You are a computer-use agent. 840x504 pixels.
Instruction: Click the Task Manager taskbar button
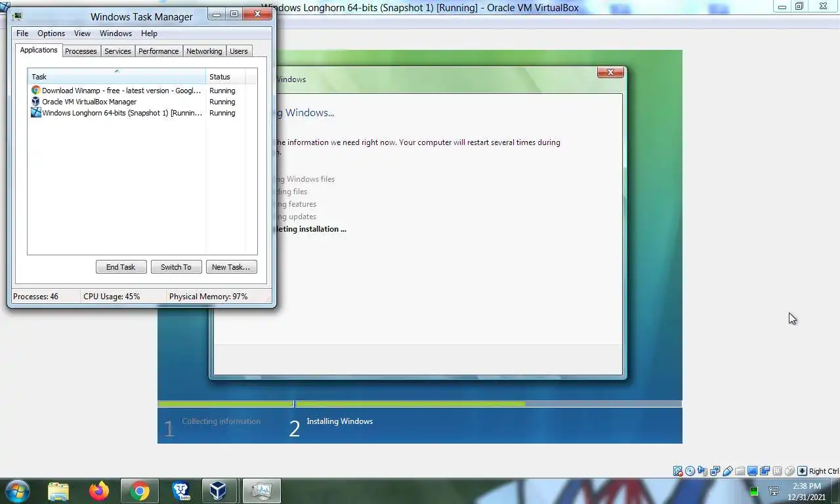pos(261,491)
